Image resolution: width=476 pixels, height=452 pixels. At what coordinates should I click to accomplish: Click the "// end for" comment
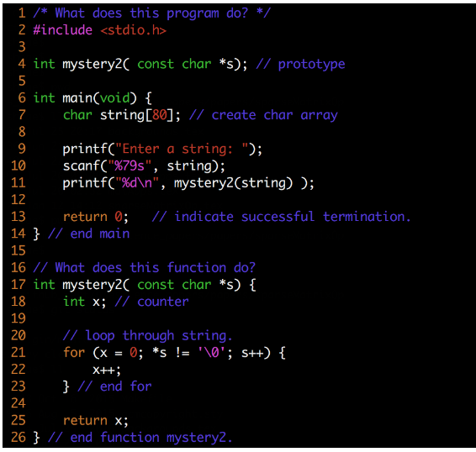[x=114, y=386]
